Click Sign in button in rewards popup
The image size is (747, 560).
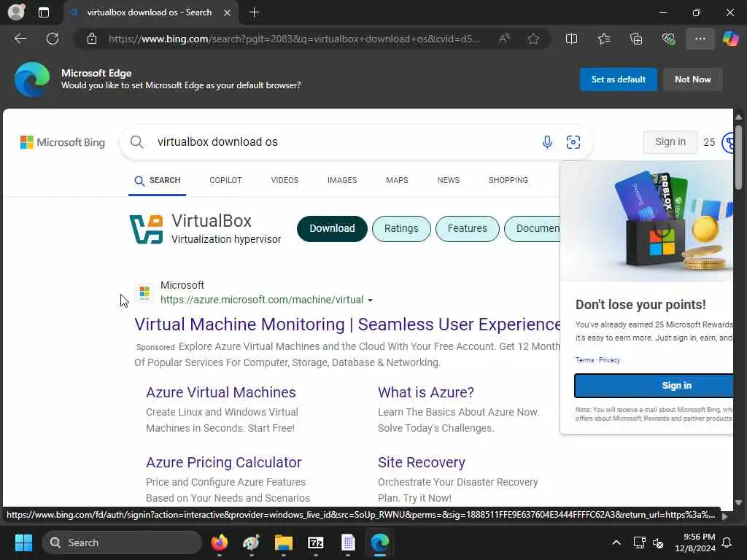click(654, 386)
